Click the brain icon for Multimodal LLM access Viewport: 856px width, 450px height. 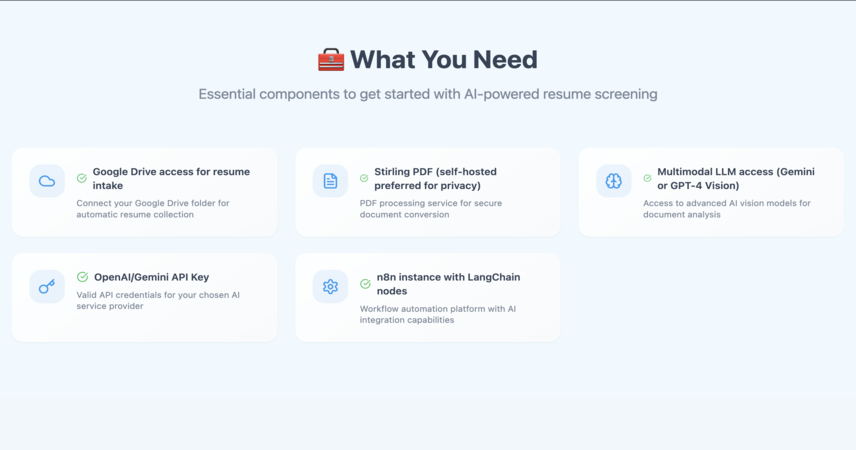click(x=614, y=181)
